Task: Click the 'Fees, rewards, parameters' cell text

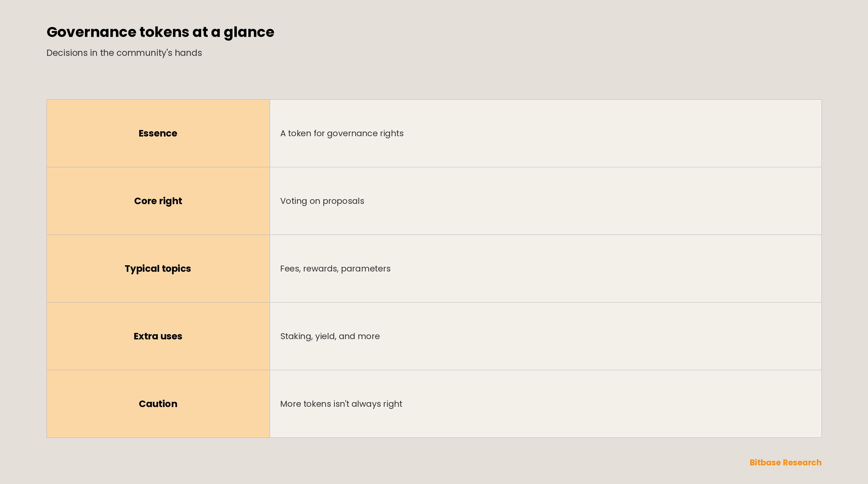Action: (x=335, y=269)
